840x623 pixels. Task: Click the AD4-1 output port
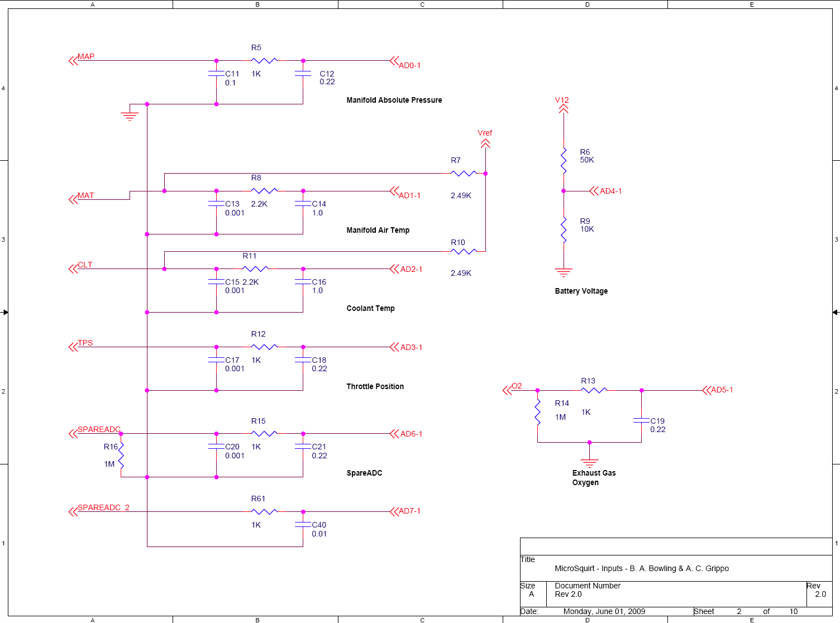tap(594, 191)
